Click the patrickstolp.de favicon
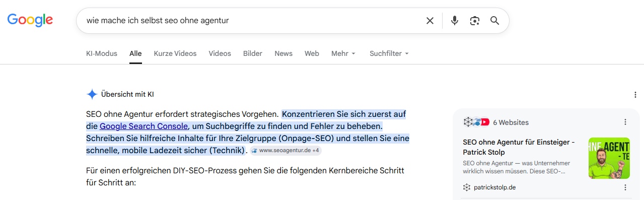The image size is (644, 200). tap(467, 187)
